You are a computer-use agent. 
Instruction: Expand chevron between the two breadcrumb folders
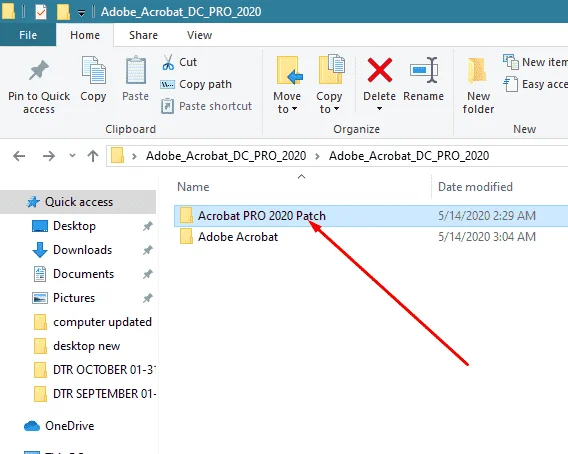tap(318, 156)
